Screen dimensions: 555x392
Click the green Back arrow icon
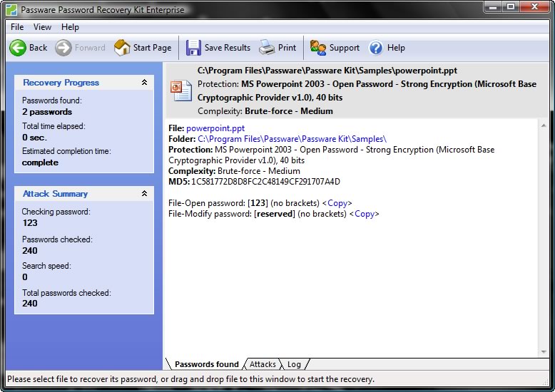point(18,48)
